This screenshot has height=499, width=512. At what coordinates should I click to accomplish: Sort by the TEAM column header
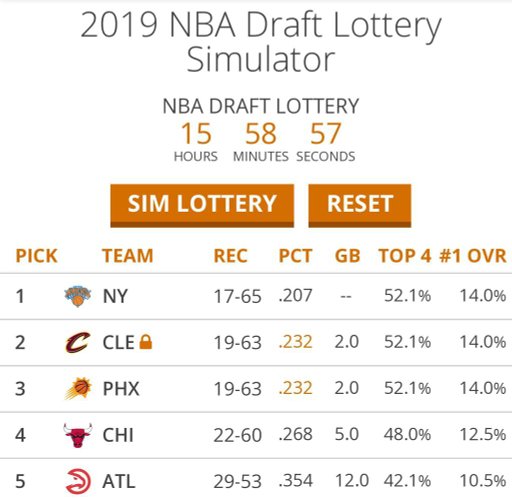pyautogui.click(x=128, y=256)
